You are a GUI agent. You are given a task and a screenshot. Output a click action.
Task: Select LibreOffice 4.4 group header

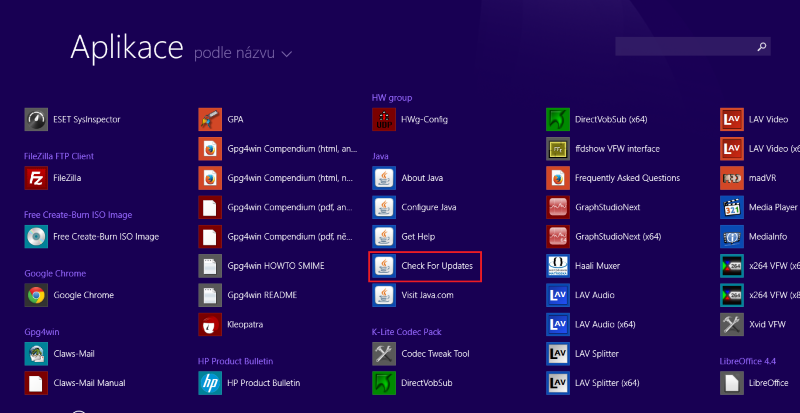pyautogui.click(x=747, y=361)
